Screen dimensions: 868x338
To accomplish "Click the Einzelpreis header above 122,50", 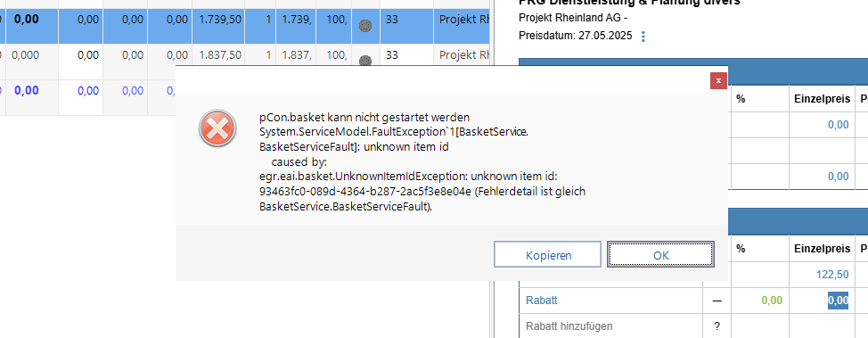I will 822,249.
